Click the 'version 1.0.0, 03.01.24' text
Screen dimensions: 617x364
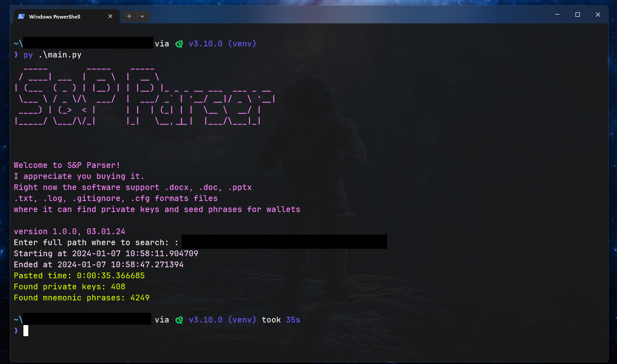tap(69, 231)
